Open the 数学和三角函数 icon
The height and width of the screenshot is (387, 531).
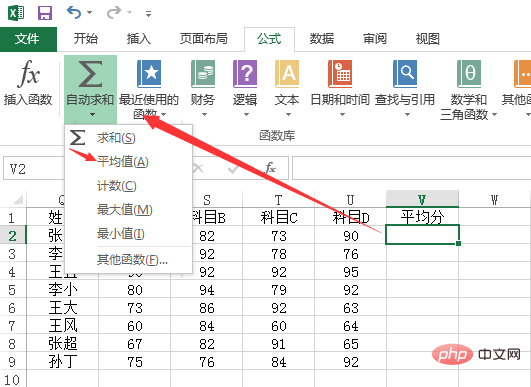[x=469, y=74]
